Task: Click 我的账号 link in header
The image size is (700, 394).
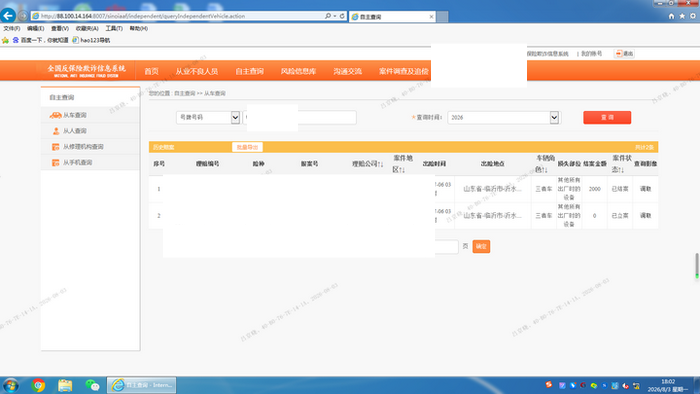Action: 592,54
